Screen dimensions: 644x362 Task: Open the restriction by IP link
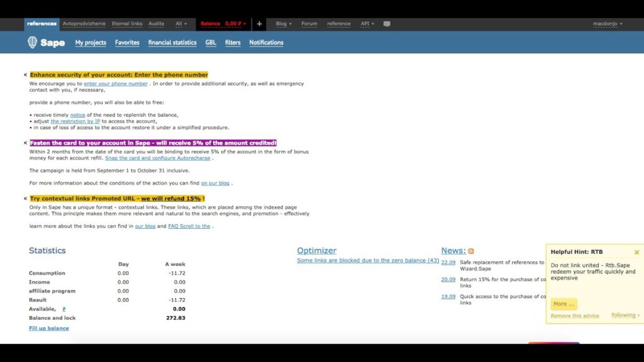click(x=75, y=121)
